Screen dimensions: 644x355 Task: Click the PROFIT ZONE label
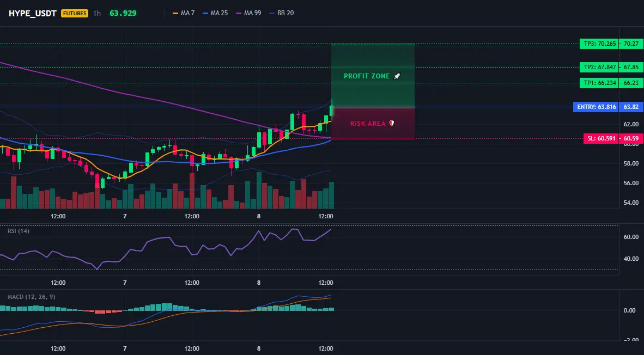click(x=367, y=76)
